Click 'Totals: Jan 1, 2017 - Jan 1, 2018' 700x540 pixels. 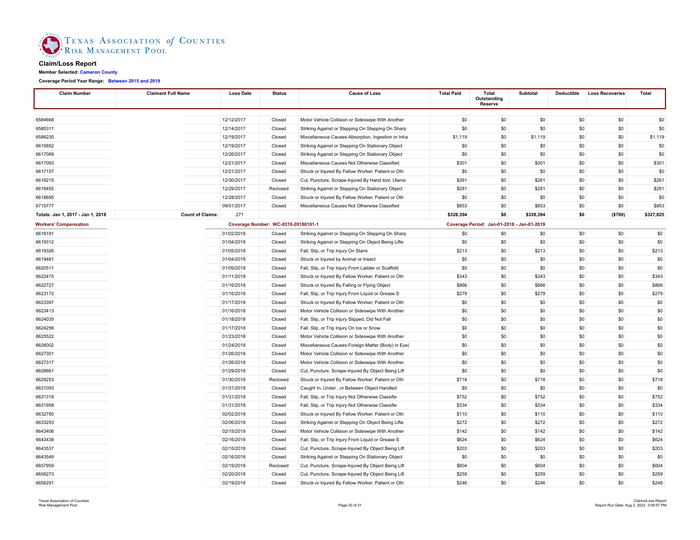[71, 215]
